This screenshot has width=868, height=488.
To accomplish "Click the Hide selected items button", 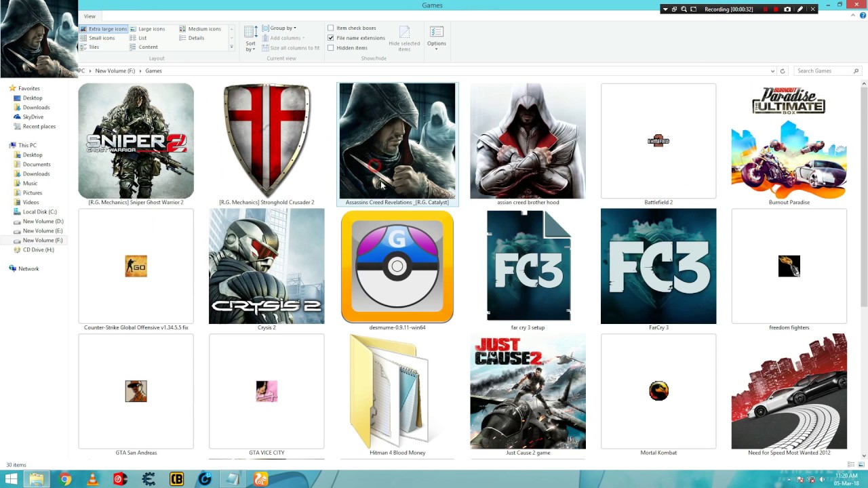I will coord(404,38).
